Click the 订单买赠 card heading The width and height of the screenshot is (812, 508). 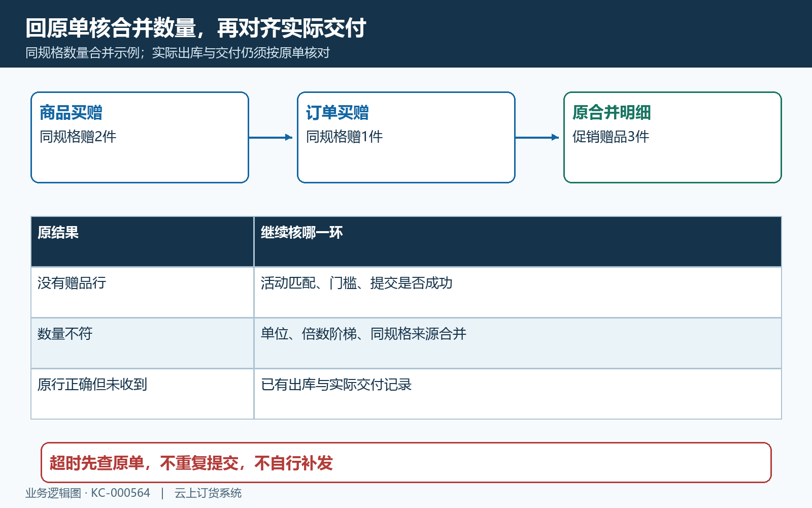point(337,112)
